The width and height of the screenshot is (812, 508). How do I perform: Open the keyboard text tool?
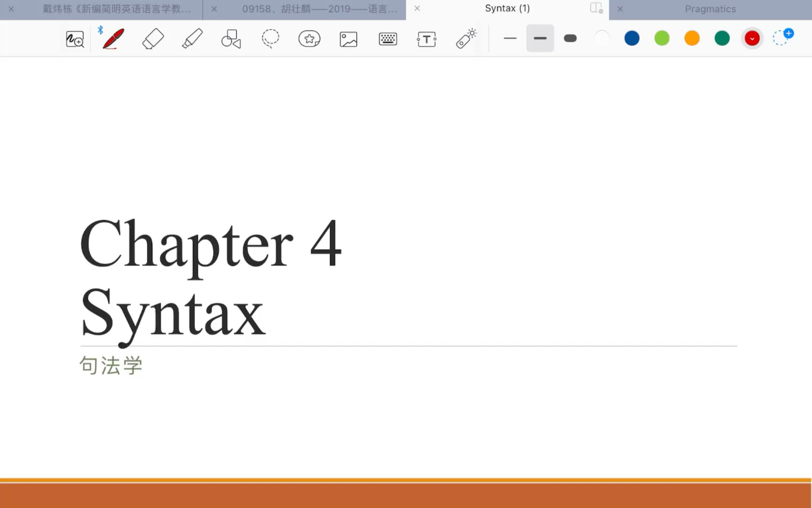pos(388,39)
